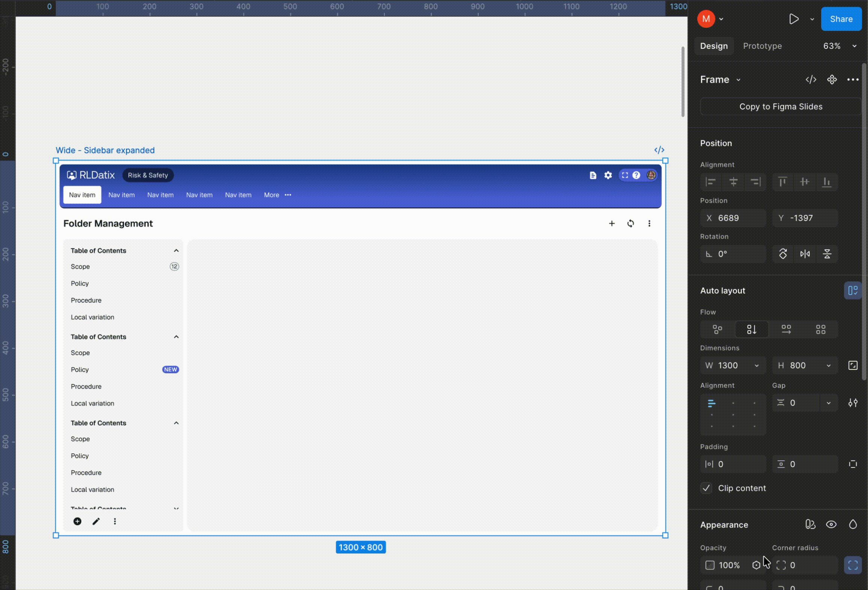Open auto layout gap settings icon

pyautogui.click(x=853, y=403)
